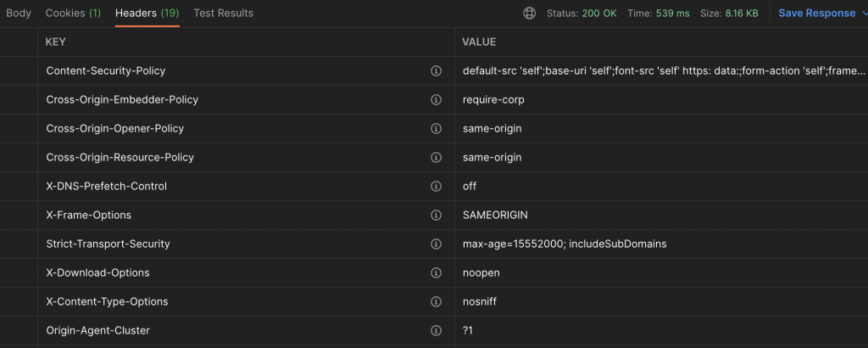Click info icon beside Content-Security-Policy header
Image resolution: width=868 pixels, height=348 pixels.
(437, 71)
